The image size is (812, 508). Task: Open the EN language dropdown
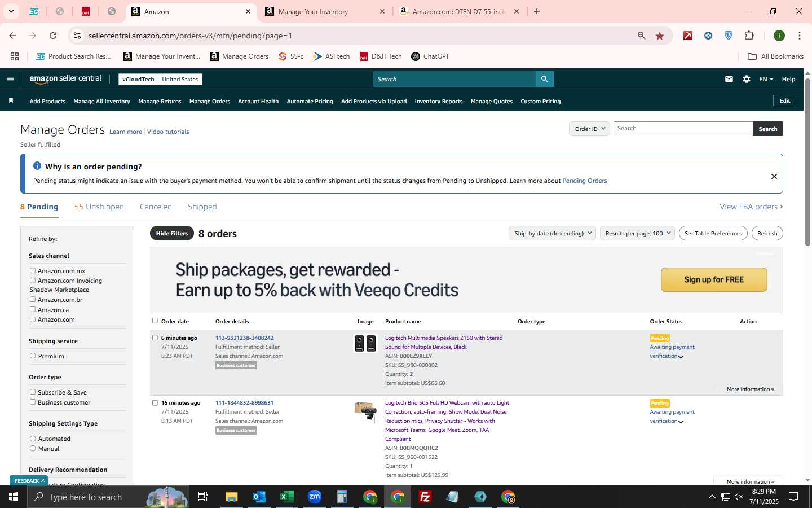click(x=766, y=79)
